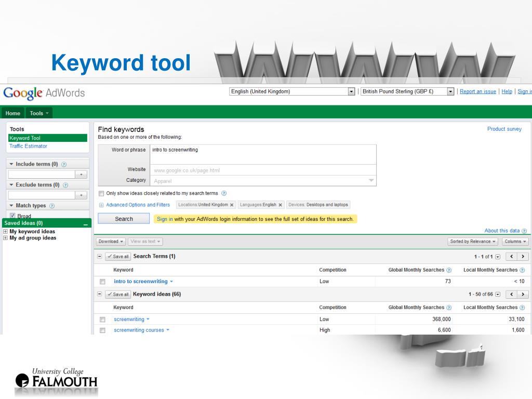Screen dimensions: 532x399
Task: Collapse the Keyword ideas section
Action: coord(99,294)
